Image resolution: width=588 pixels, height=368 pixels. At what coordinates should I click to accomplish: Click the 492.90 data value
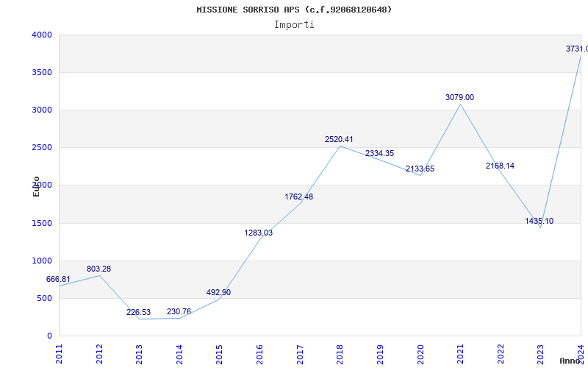218,292
